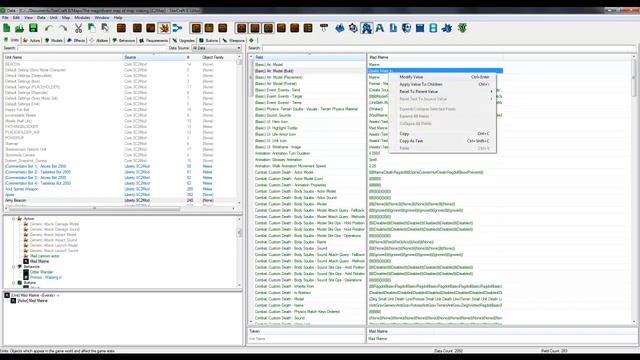Click the Paste clipboard icon
This screenshot has width=640, height=360.
pyautogui.click(x=92, y=28)
